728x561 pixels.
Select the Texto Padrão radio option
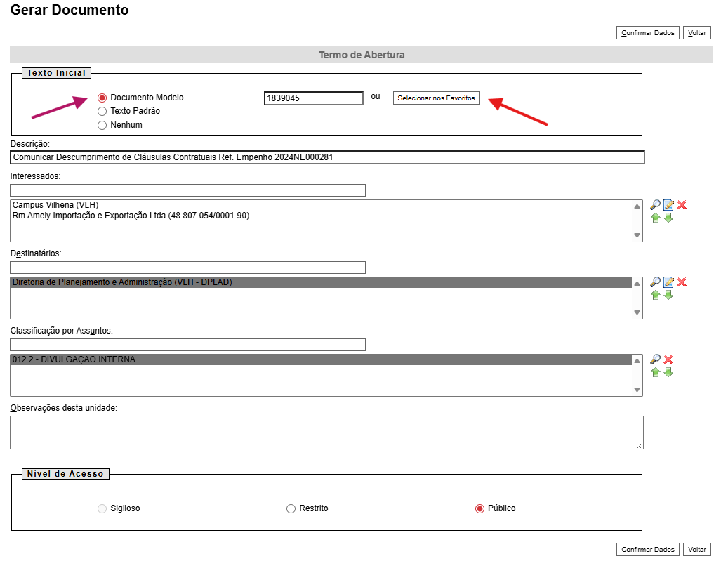point(102,111)
